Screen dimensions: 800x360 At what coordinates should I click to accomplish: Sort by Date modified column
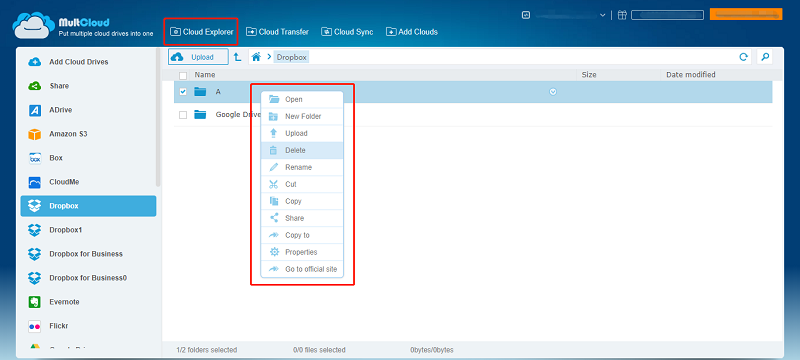[691, 75]
